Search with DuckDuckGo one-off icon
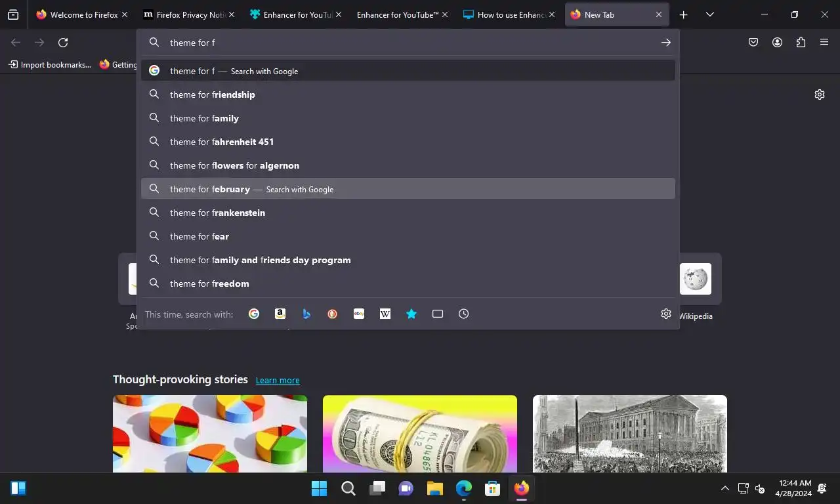The height and width of the screenshot is (504, 840). [x=333, y=314]
